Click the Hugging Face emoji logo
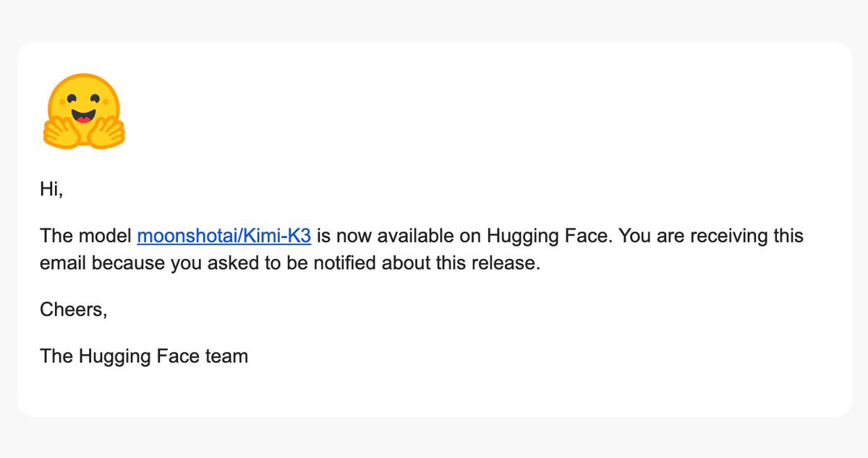This screenshot has width=868, height=458. 83,111
